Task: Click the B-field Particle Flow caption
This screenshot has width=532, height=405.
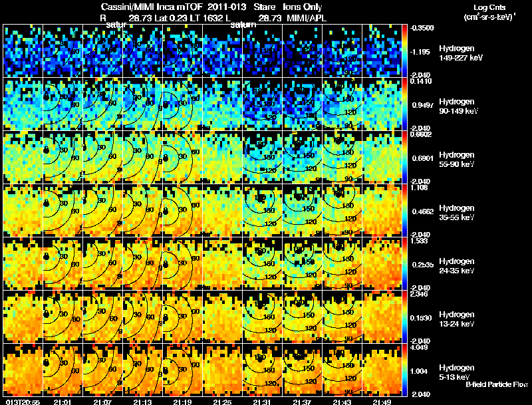Action: 497,384
